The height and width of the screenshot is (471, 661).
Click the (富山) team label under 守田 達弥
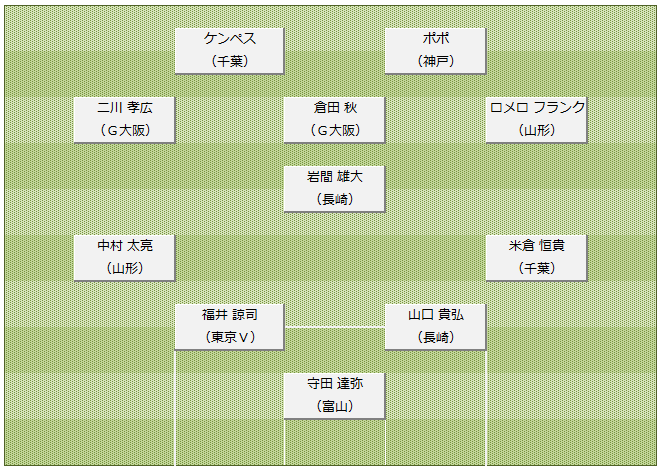[335, 406]
